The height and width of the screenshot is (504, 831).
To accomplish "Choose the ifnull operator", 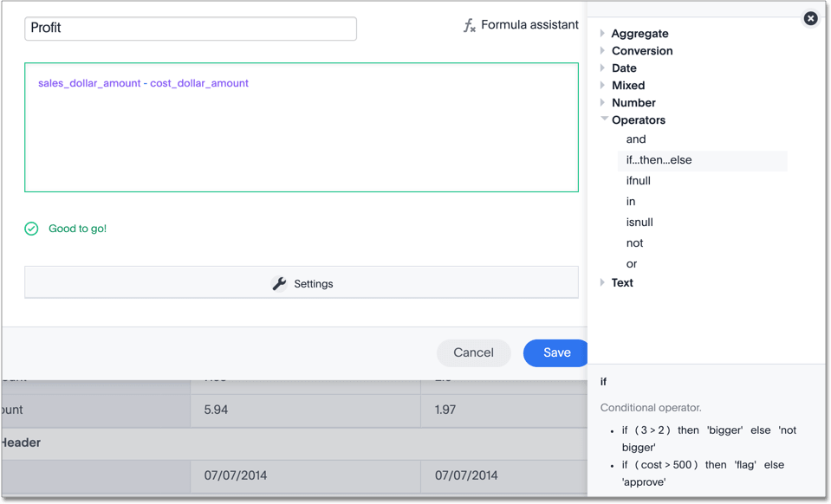I will tap(638, 181).
